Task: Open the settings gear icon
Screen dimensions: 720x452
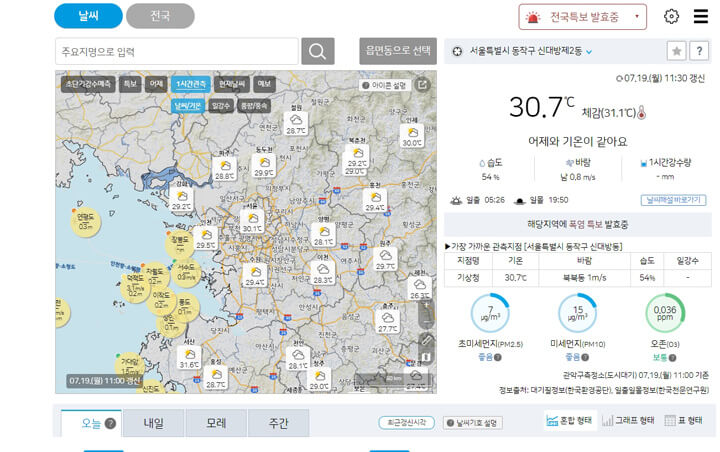Action: click(671, 17)
